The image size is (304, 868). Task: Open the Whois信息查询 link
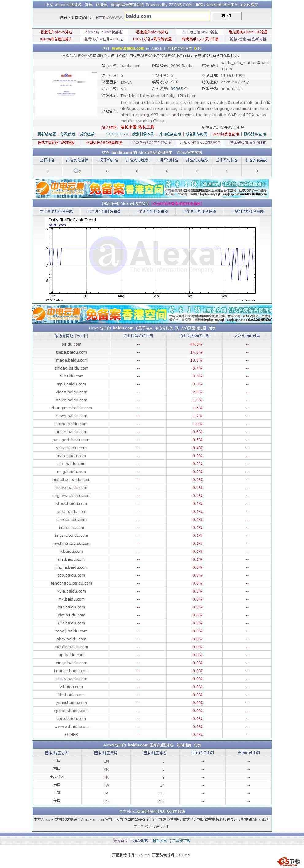tap(225, 134)
